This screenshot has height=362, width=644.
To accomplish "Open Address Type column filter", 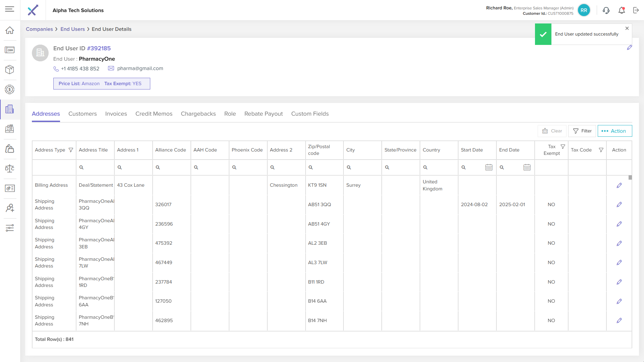I will click(71, 150).
